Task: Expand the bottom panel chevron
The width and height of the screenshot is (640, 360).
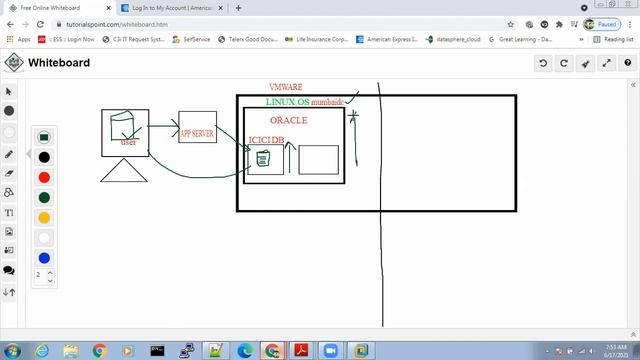Action: [633, 335]
